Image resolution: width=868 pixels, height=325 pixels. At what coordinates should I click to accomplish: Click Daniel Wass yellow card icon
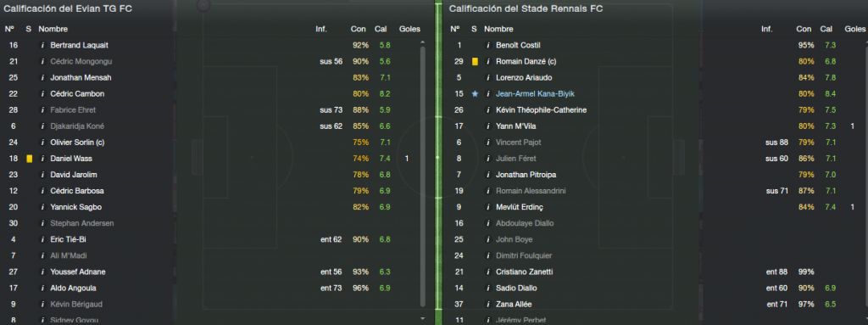coord(30,159)
